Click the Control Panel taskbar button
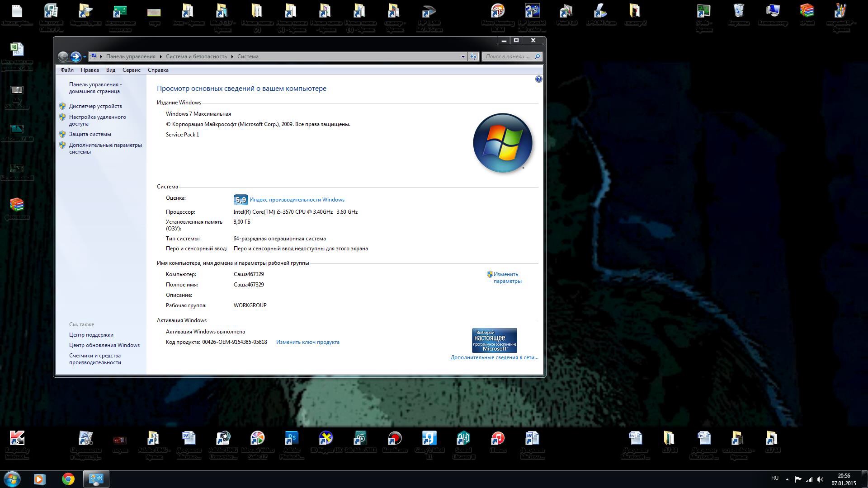Screen dimensions: 868x488 96,479
